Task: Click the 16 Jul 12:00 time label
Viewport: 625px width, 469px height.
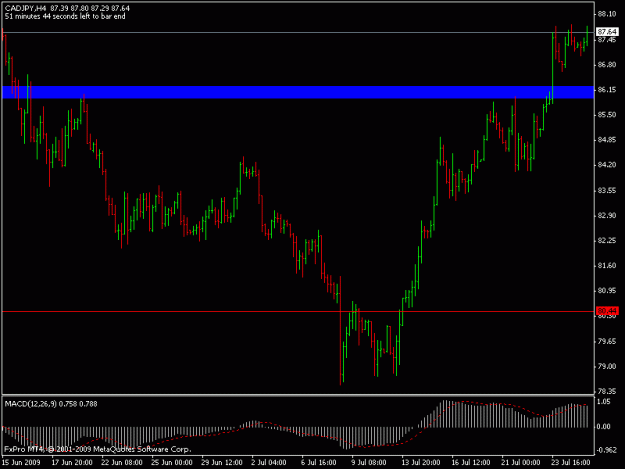Action: pos(471,462)
